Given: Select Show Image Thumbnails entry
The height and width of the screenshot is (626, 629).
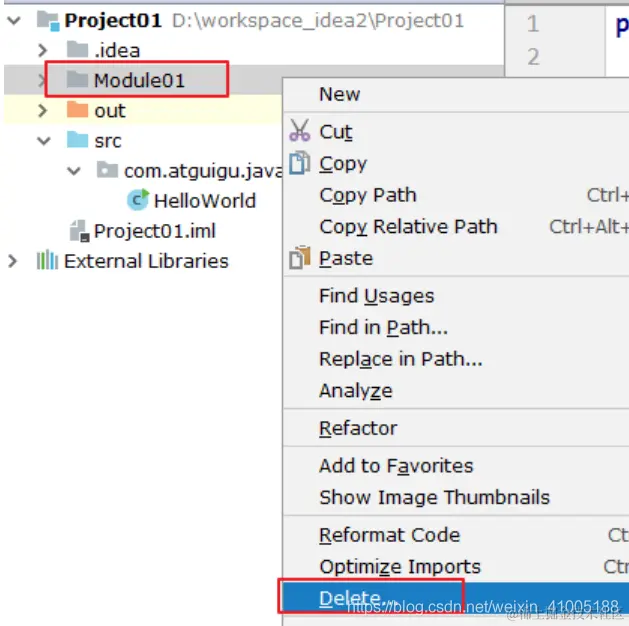Looking at the screenshot, I should pyautogui.click(x=456, y=497).
